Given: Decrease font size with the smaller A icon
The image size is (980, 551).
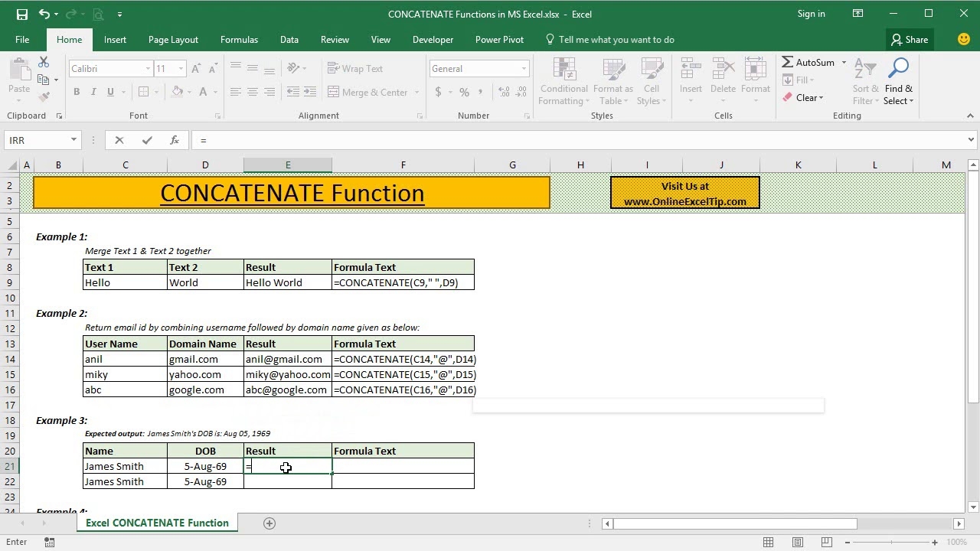Looking at the screenshot, I should (212, 69).
